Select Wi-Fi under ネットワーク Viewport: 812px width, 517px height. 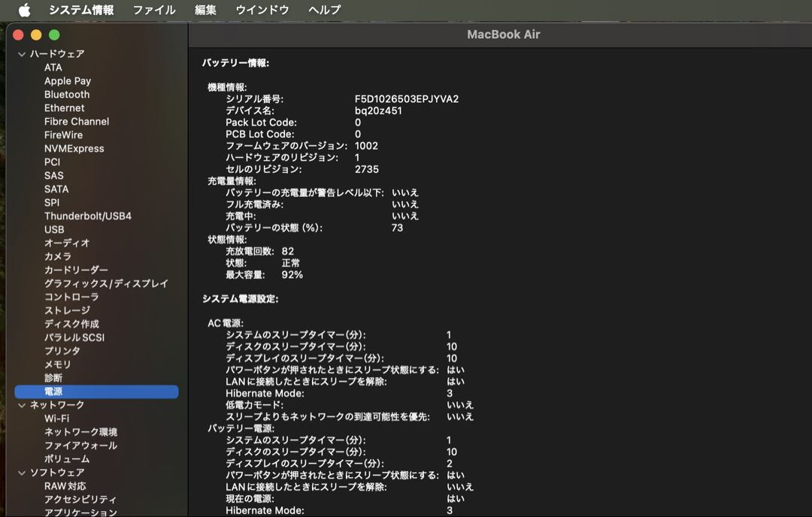point(56,419)
